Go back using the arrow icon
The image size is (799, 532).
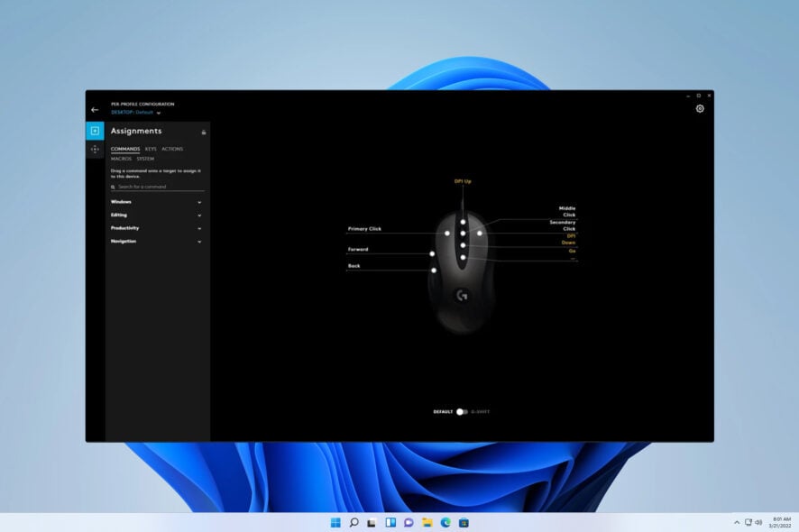(x=95, y=110)
